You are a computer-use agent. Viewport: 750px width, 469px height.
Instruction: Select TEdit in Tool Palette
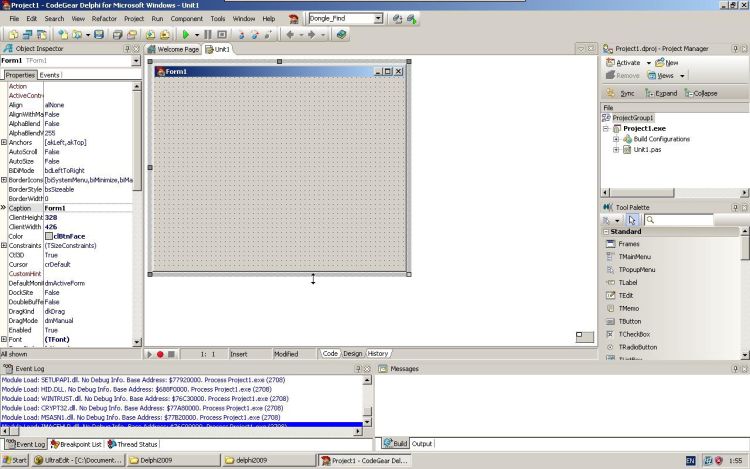point(626,295)
